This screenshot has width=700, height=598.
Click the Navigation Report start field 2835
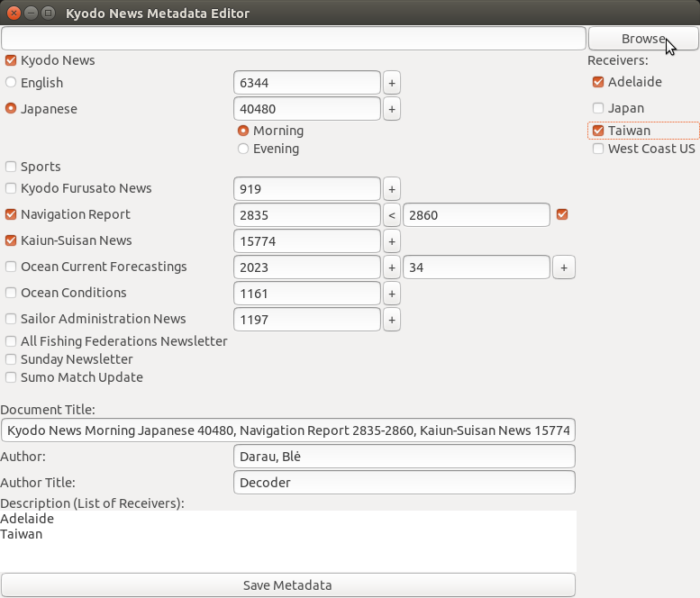[307, 215]
